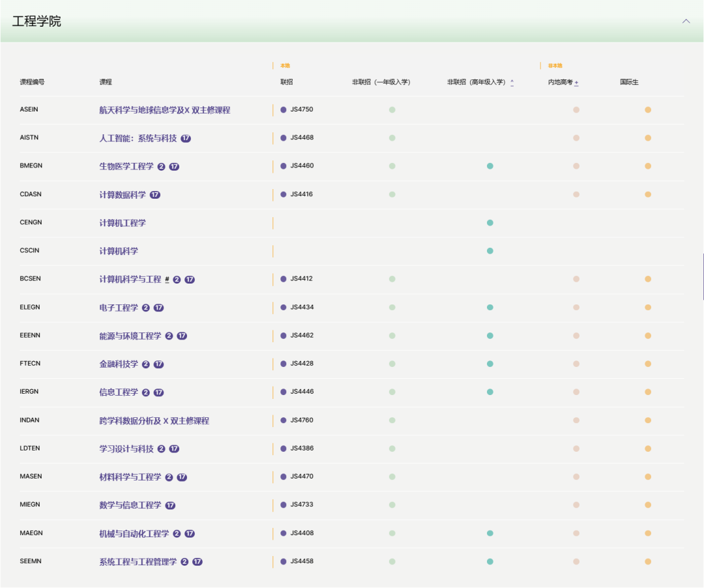The image size is (704, 588).
Task: Collapse the 工程学院 section chevron
Action: (x=686, y=22)
